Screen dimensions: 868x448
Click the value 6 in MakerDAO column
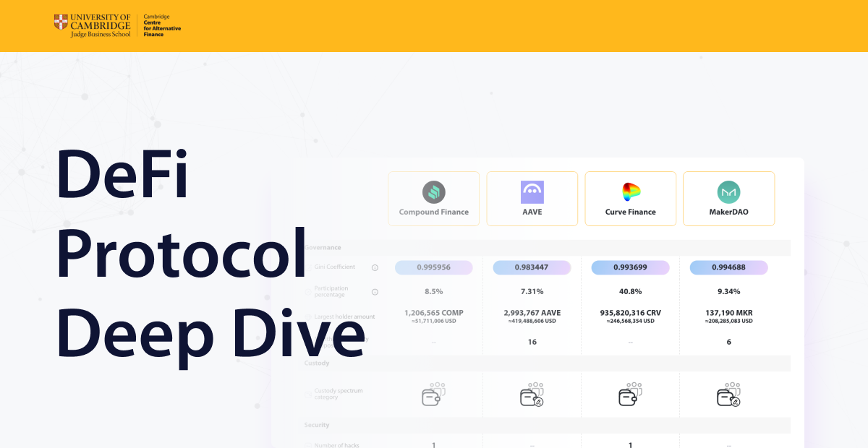coord(729,342)
